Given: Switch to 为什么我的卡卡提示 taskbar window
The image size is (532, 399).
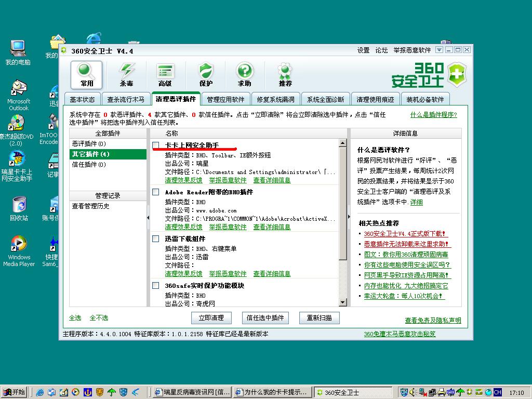Looking at the screenshot, I should coord(272,392).
